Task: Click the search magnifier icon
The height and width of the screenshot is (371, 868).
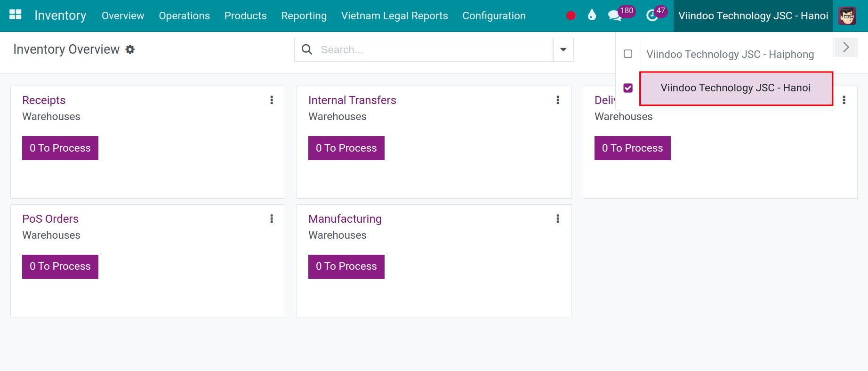Action: [x=307, y=49]
